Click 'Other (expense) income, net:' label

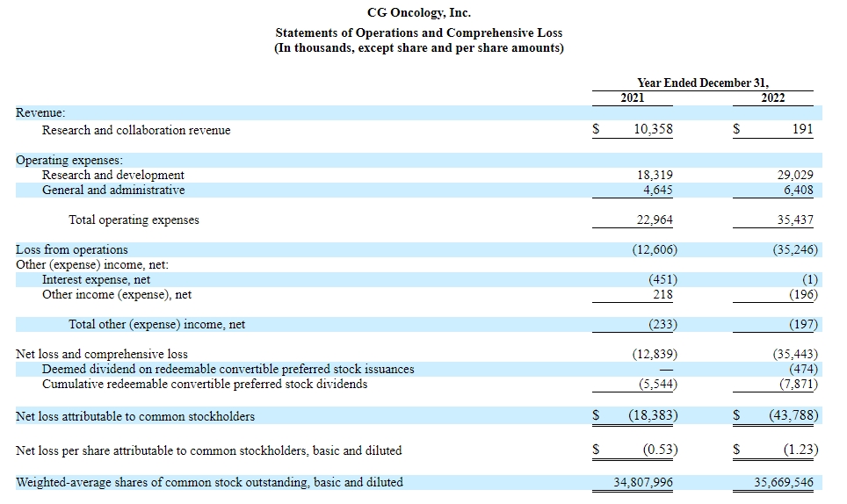point(92,265)
